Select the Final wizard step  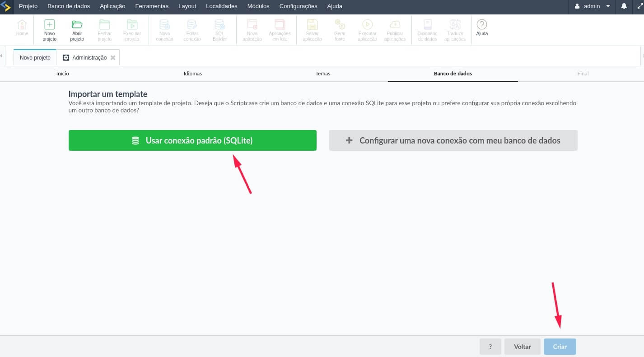pos(583,74)
